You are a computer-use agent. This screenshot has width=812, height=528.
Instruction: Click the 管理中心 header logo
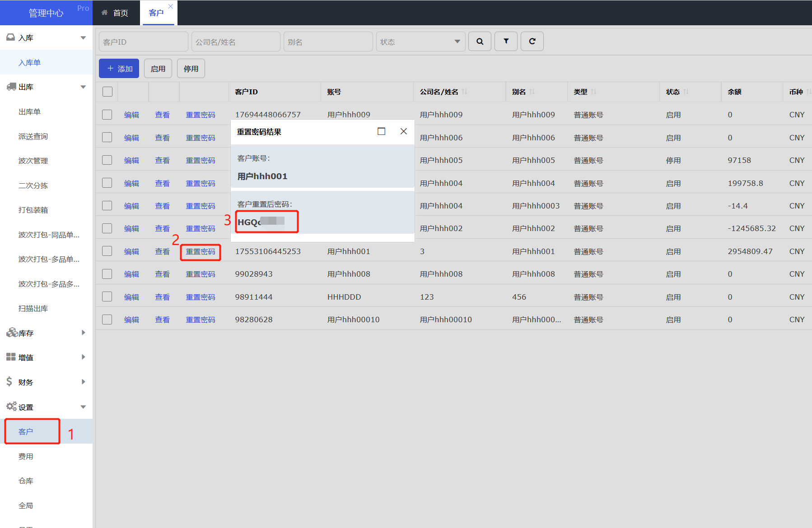coord(46,13)
